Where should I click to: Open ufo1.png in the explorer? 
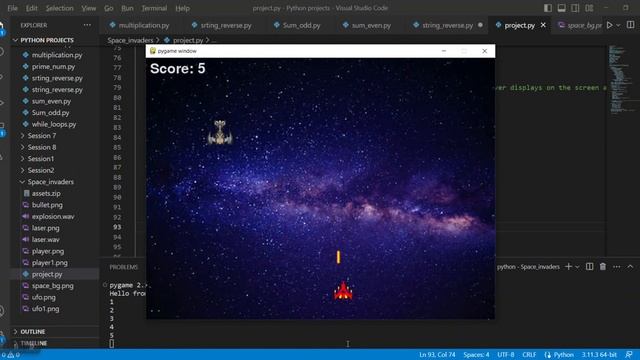45,309
